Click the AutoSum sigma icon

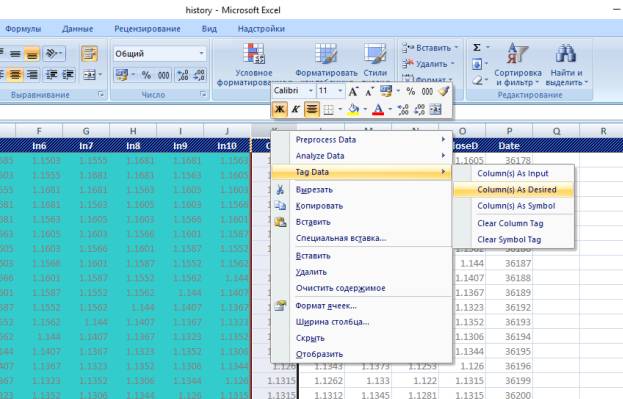[x=477, y=48]
